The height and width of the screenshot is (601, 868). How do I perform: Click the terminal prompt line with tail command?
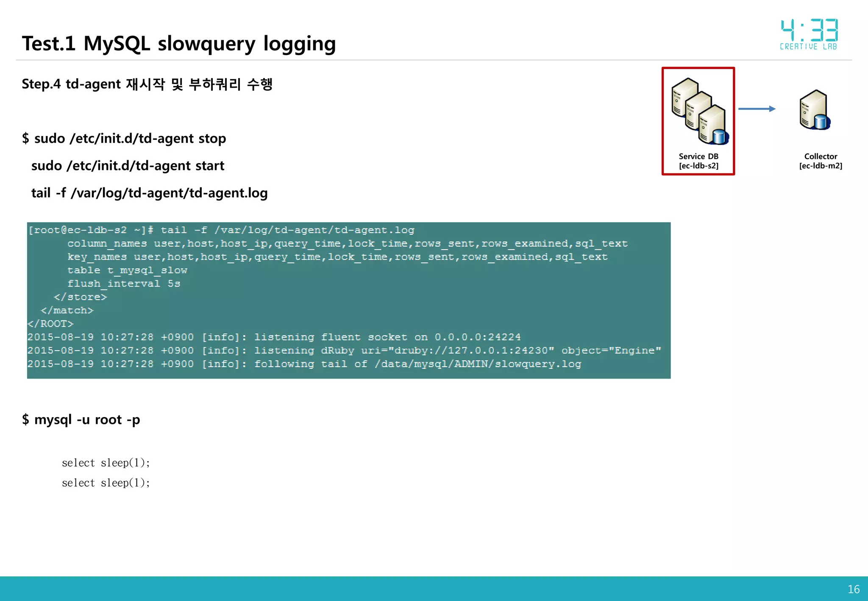[221, 230]
